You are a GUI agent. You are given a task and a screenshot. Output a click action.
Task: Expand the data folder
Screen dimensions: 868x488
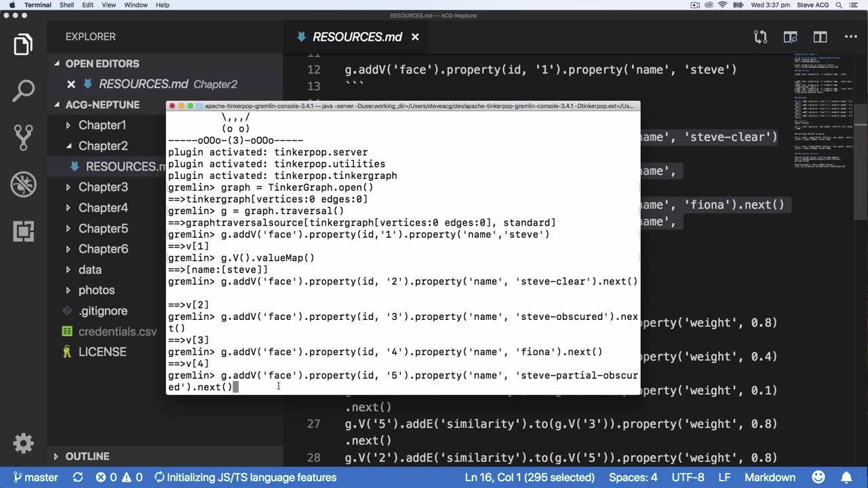point(68,270)
